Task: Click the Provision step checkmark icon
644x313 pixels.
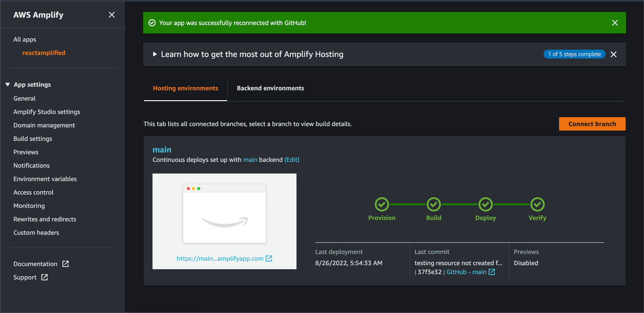Action: pos(382,204)
